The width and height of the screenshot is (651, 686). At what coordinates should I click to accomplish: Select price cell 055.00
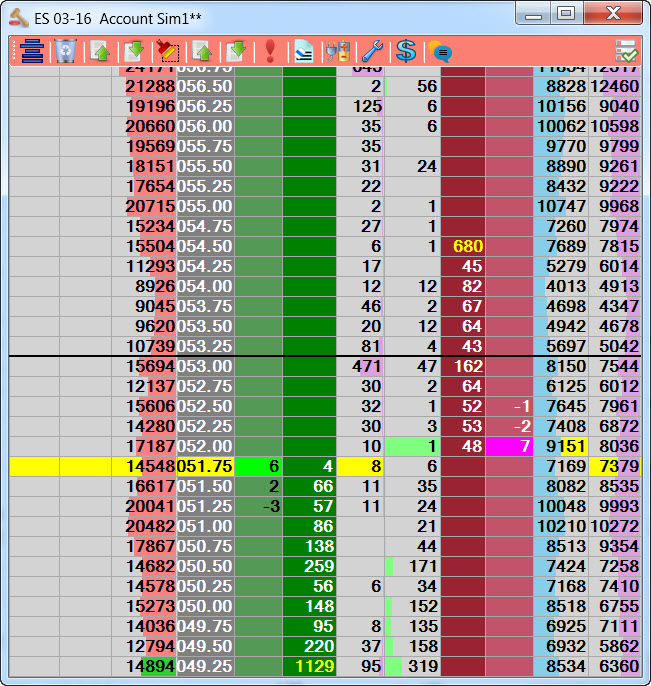click(x=205, y=206)
